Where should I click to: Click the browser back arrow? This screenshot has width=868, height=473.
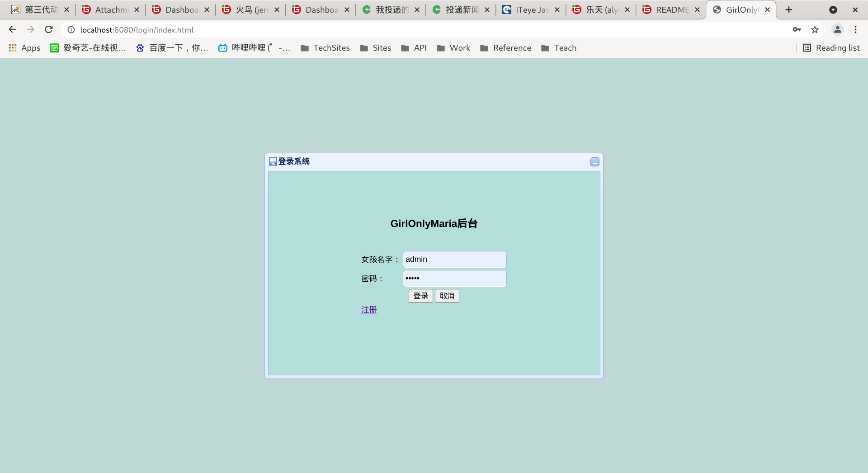(x=12, y=29)
